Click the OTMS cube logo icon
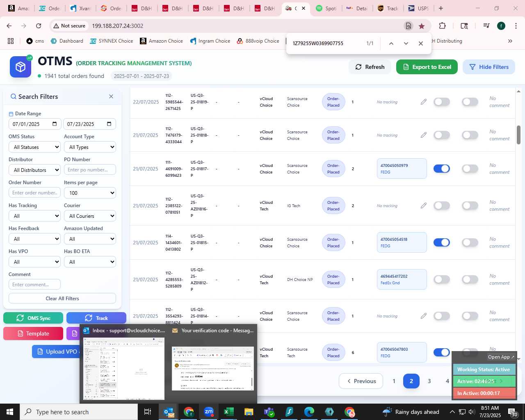 coord(21,67)
